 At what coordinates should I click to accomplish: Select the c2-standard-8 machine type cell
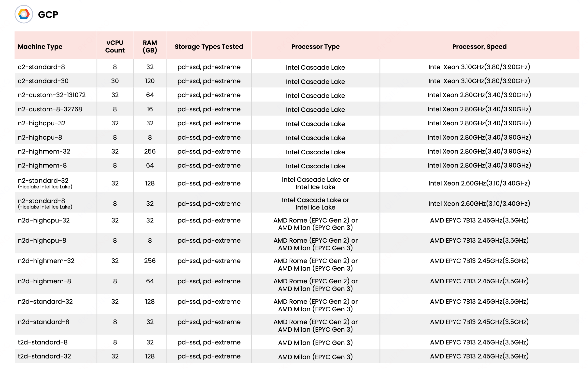(41, 67)
